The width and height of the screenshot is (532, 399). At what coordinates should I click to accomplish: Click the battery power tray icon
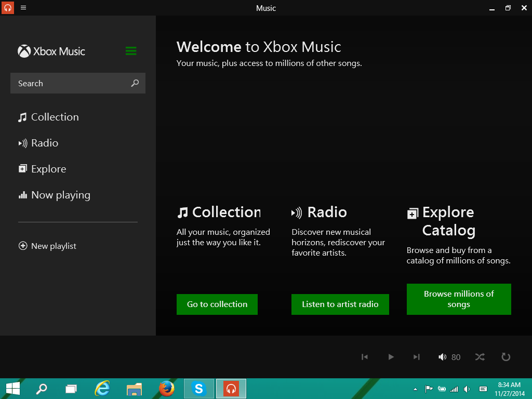tap(442, 389)
